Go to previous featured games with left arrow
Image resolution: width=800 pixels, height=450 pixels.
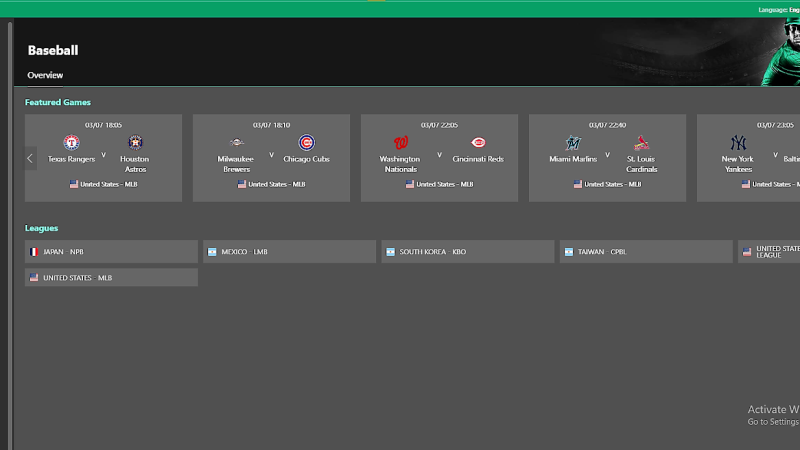tap(30, 159)
